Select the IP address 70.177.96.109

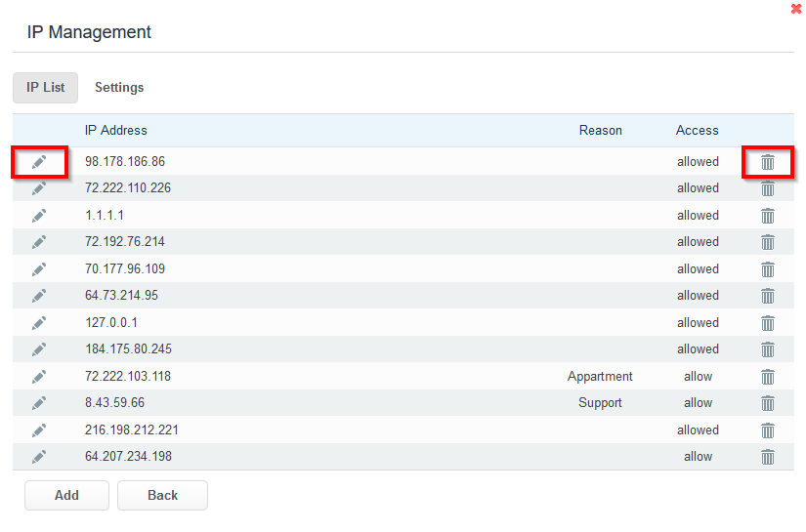125,268
